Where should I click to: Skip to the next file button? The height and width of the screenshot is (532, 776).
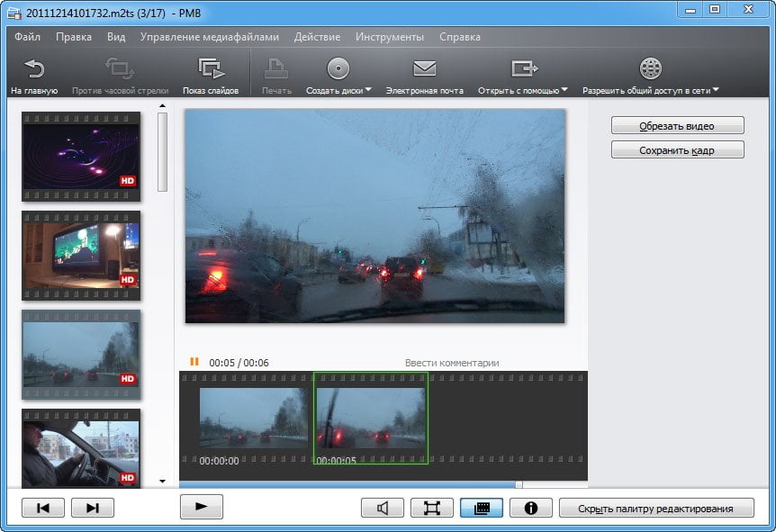[x=93, y=508]
